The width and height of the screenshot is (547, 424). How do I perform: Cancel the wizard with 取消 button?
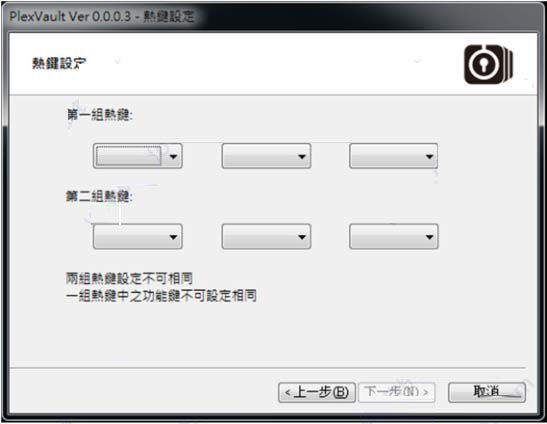point(487,392)
